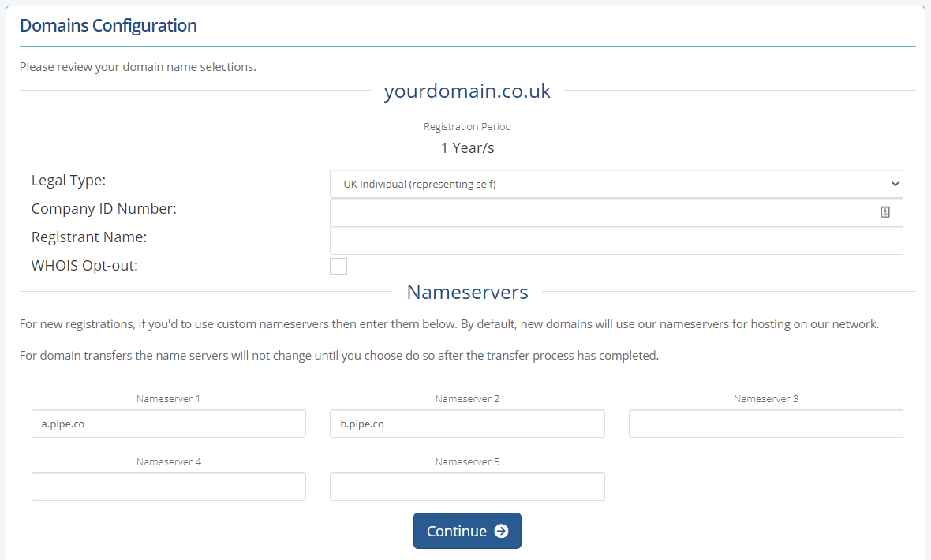931x560 pixels.
Task: Click the empty Nameserver 5 field
Action: (467, 487)
